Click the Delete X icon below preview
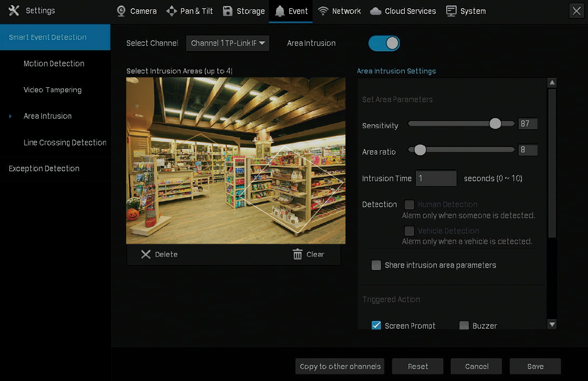 pos(145,254)
